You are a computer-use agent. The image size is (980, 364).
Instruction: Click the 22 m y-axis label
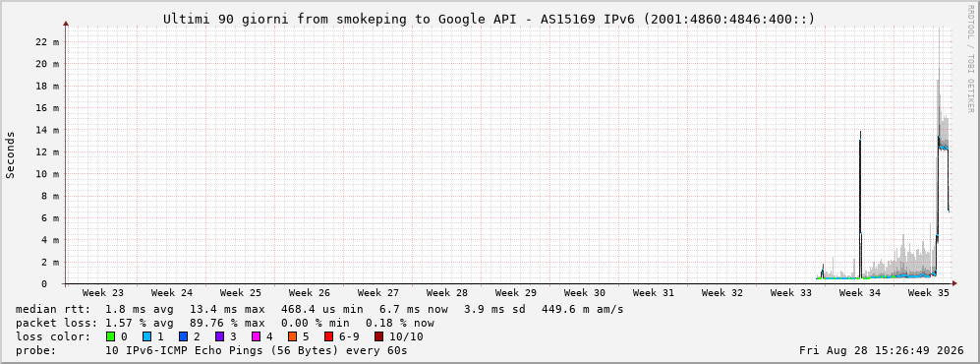coord(47,42)
